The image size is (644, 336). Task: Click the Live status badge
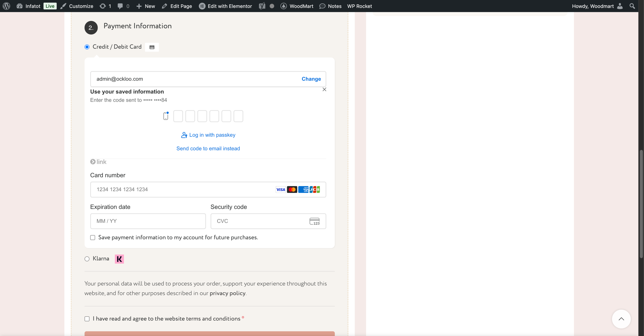coord(50,6)
